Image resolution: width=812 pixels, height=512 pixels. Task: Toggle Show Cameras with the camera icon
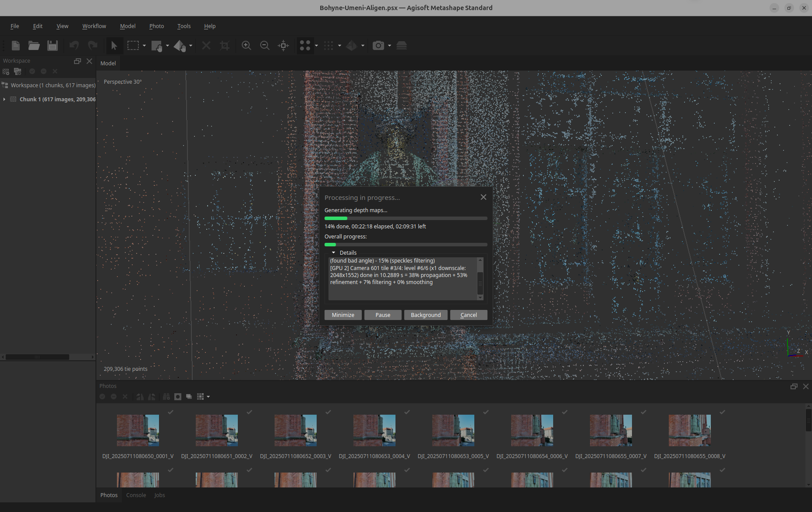(x=378, y=46)
